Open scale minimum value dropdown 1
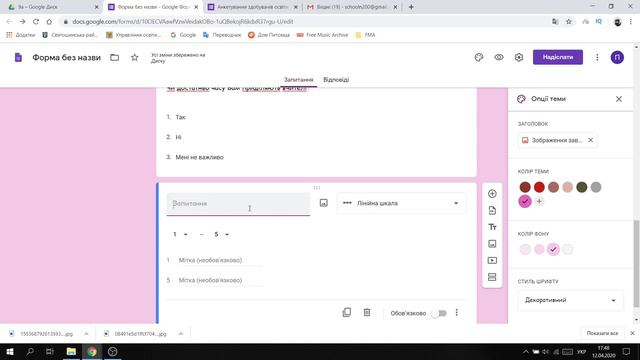Screen dimensions: 640x360 pyautogui.click(x=180, y=234)
